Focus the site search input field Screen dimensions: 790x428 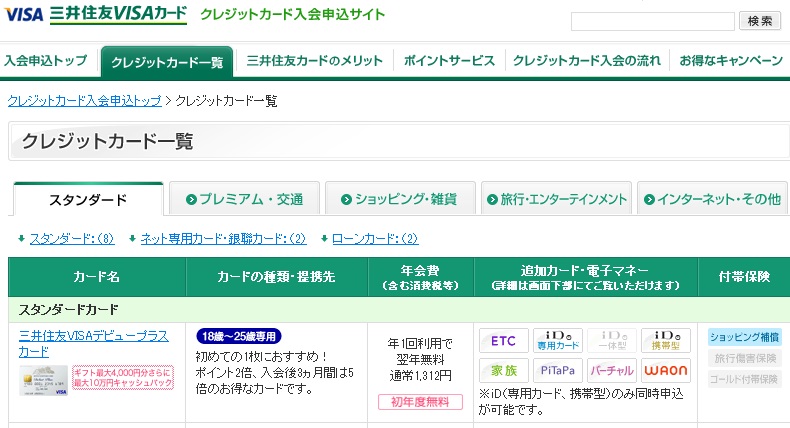coord(652,21)
